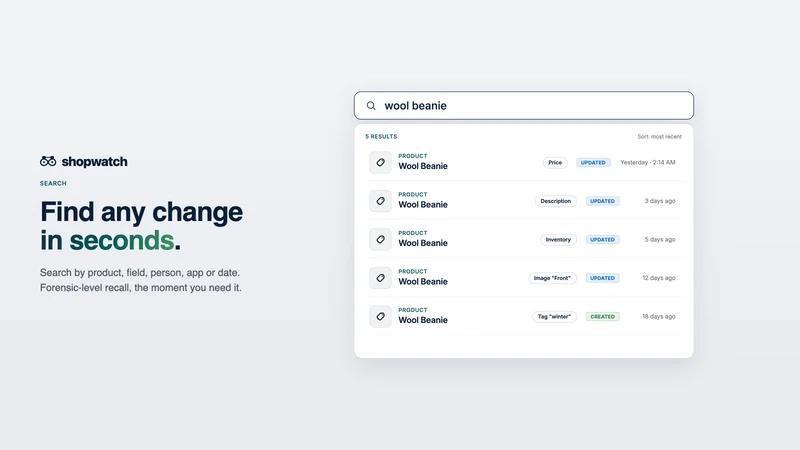
Task: Click the PRODUCT label in the Price row
Action: [413, 156]
